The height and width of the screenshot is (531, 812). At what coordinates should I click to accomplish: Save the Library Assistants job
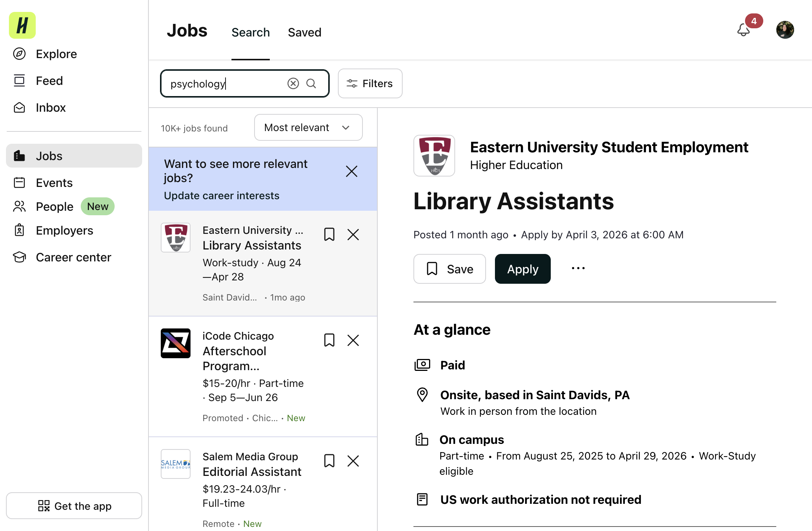pyautogui.click(x=450, y=269)
